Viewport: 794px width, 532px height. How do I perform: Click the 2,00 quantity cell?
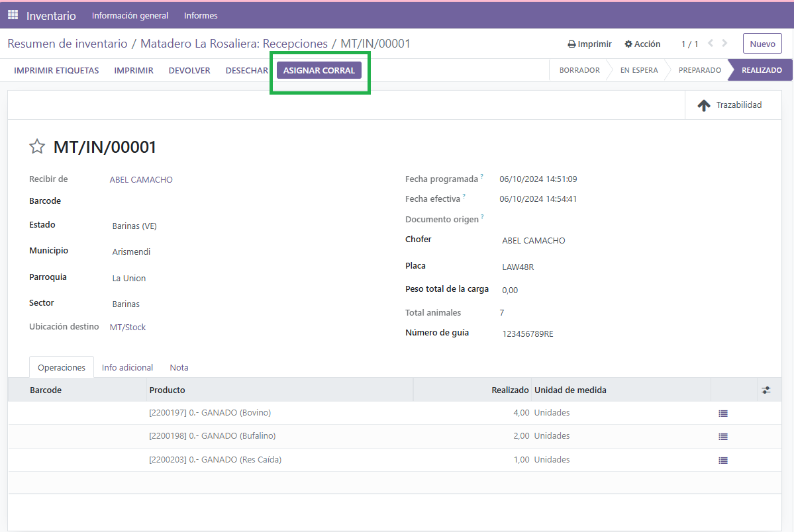pyautogui.click(x=521, y=436)
